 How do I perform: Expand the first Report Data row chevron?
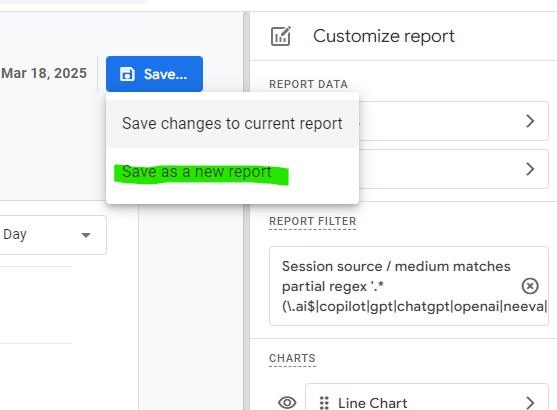(x=530, y=121)
